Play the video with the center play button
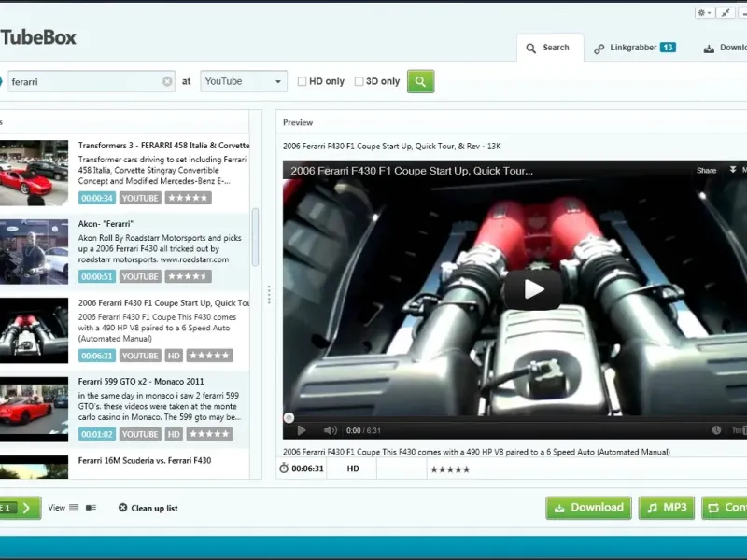 coord(533,289)
